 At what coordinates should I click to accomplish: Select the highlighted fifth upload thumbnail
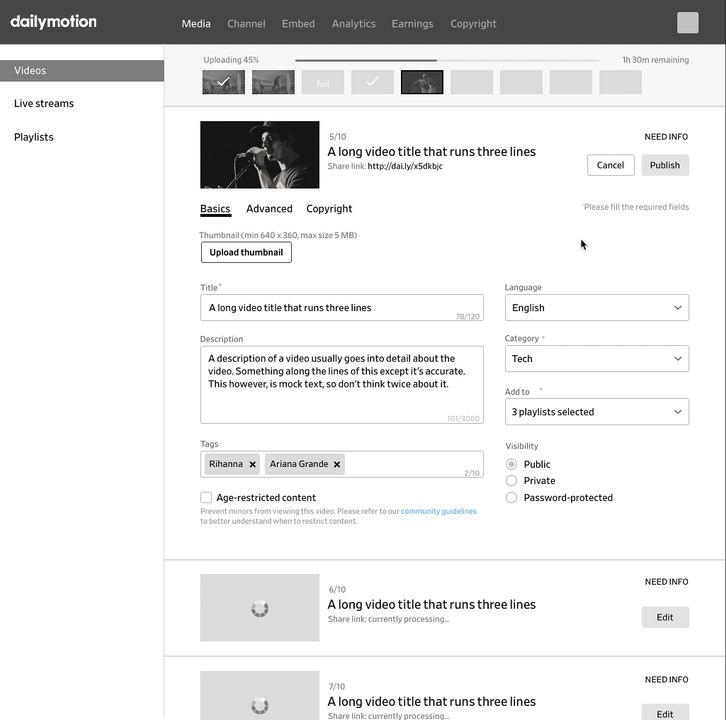click(422, 82)
